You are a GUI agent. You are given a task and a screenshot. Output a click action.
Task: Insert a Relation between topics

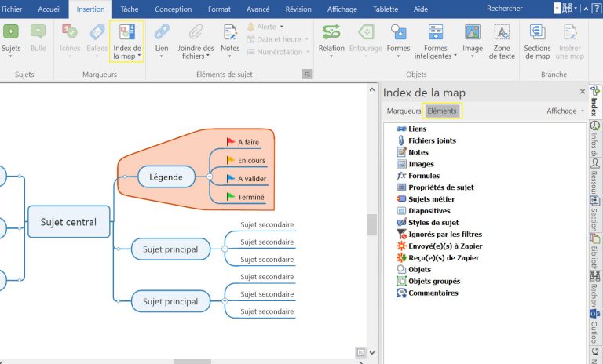(331, 32)
